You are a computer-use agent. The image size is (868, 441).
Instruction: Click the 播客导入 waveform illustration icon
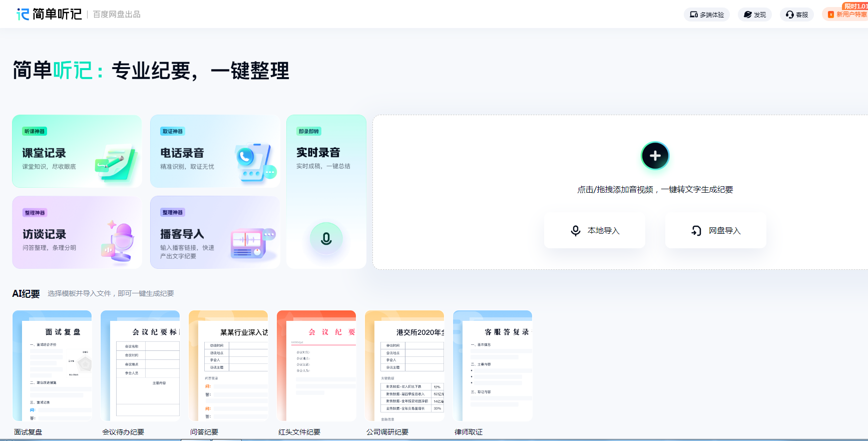pos(253,243)
